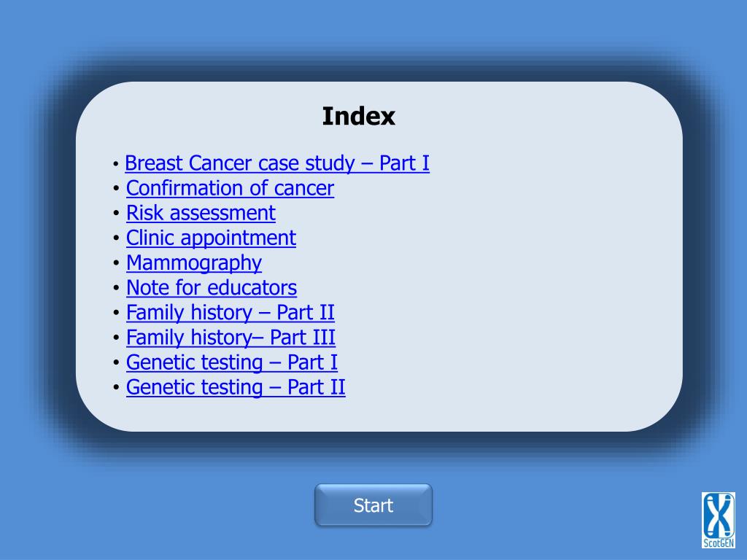747x560 pixels.
Task: Click the bullet beside Family history– Part III
Action: click(116, 338)
